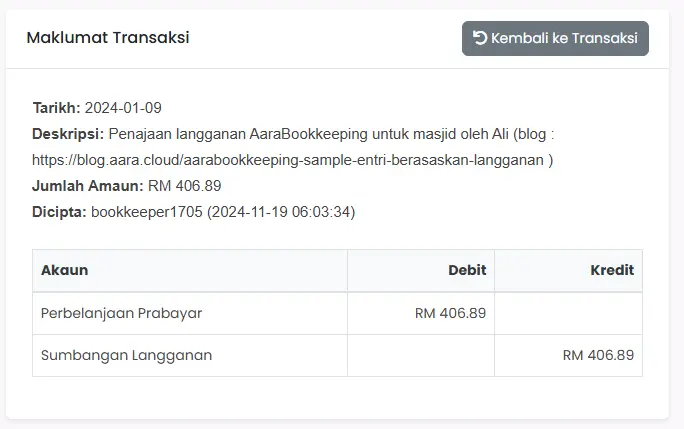The image size is (684, 429).
Task: Click the empty Debit cell of Sumbangan Langganan
Action: coord(421,355)
